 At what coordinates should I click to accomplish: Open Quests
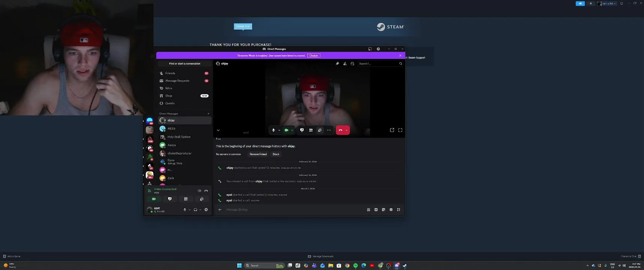[x=184, y=103]
